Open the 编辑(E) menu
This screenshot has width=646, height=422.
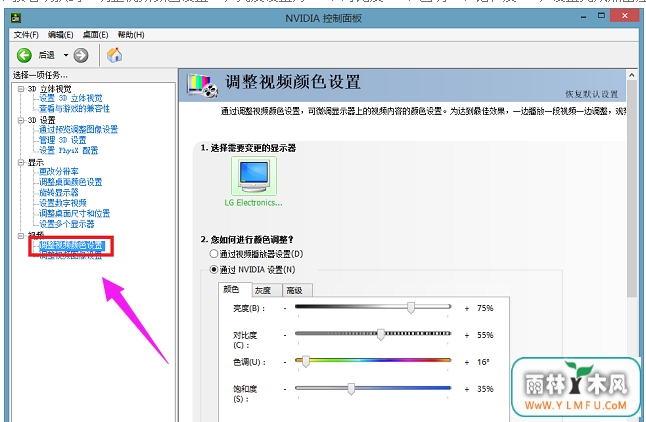click(61, 35)
